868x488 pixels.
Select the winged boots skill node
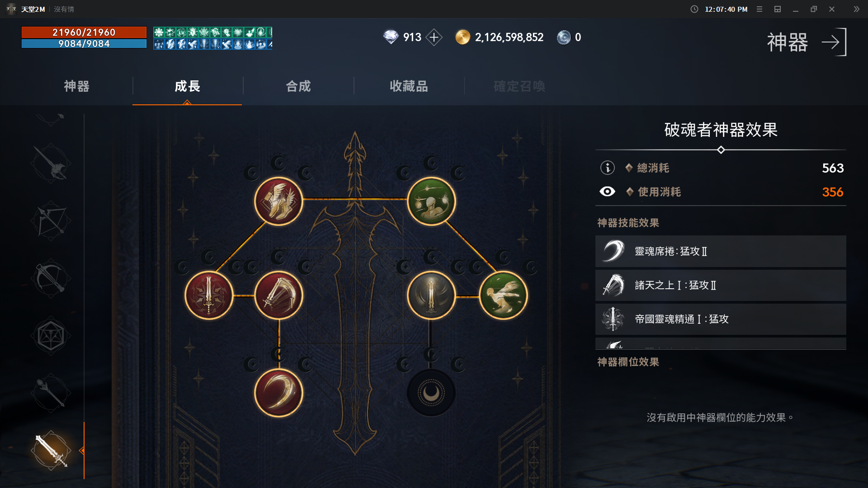[278, 201]
